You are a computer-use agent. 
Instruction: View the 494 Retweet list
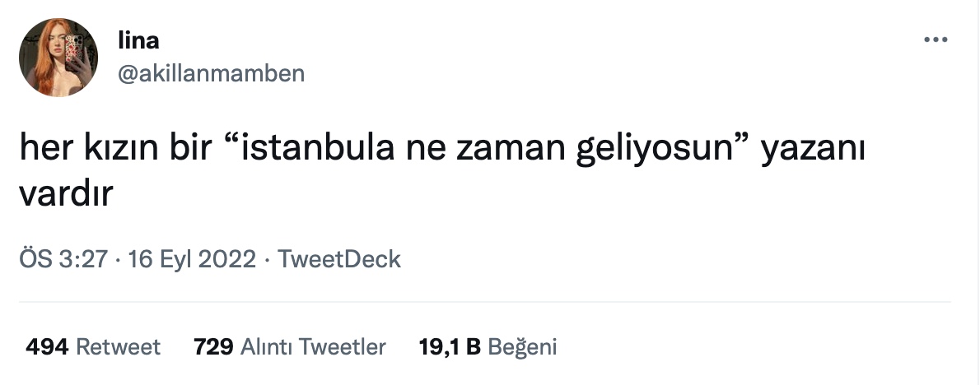pos(93,347)
